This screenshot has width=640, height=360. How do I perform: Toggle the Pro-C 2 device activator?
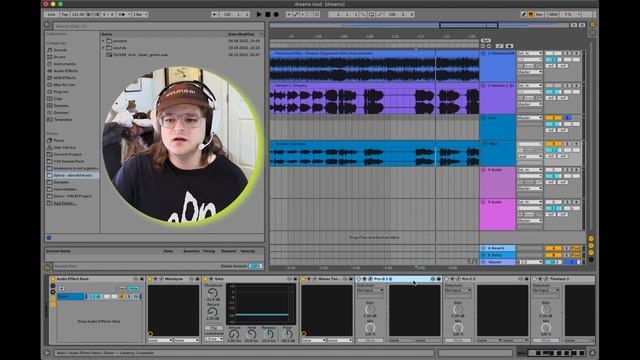point(447,279)
